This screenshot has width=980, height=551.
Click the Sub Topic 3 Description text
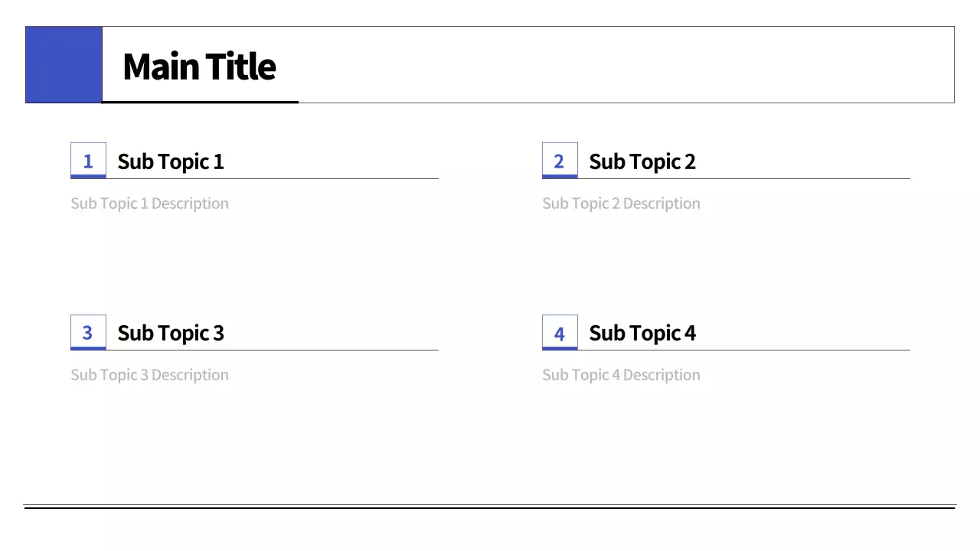pos(149,375)
